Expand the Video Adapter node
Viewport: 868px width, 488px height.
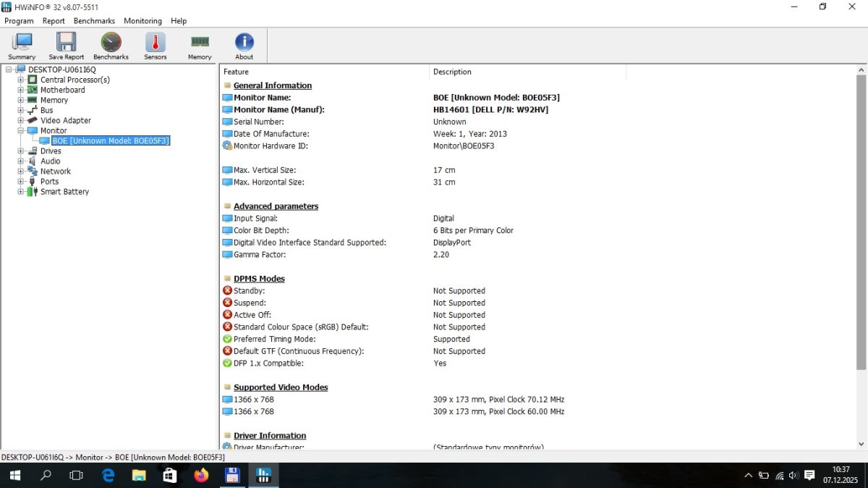(21, 120)
